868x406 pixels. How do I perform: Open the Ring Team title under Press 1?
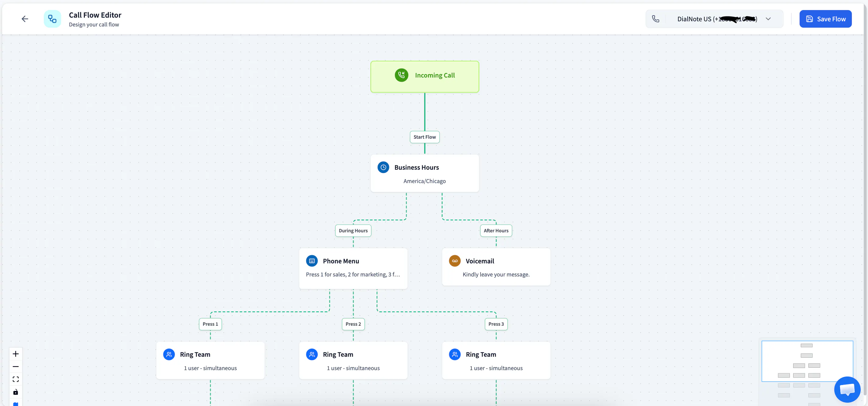195,354
